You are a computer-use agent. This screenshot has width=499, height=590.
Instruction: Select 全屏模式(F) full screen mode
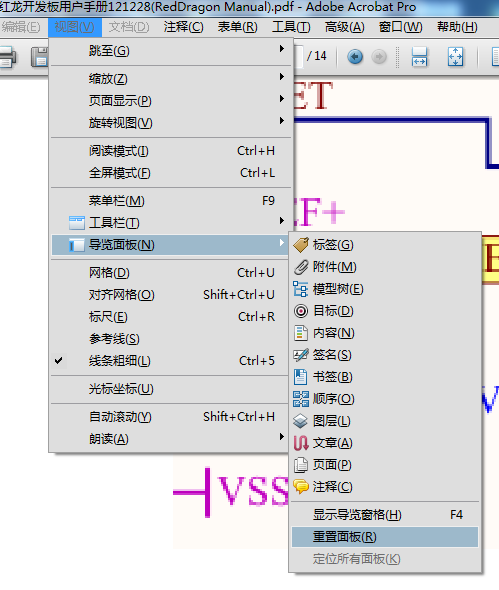coord(171,173)
